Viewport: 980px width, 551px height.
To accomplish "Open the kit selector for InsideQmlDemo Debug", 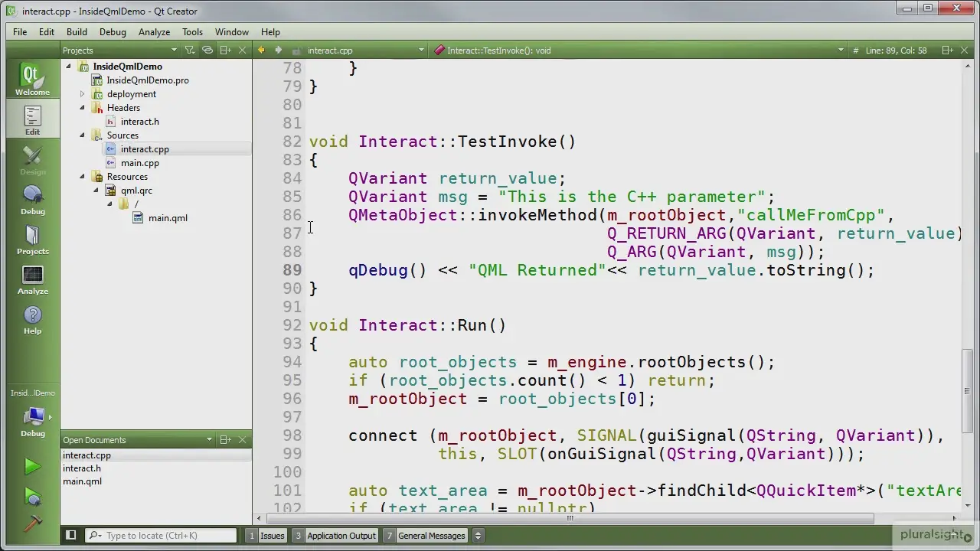I will [32, 416].
